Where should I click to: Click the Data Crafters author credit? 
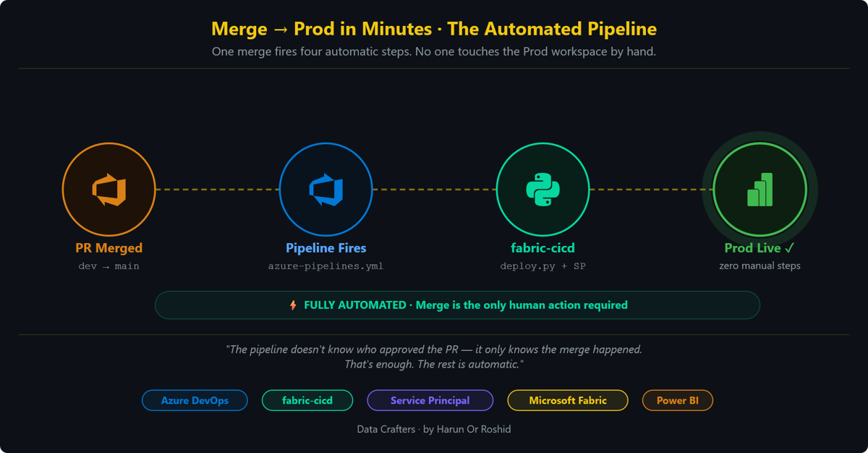coord(434,429)
